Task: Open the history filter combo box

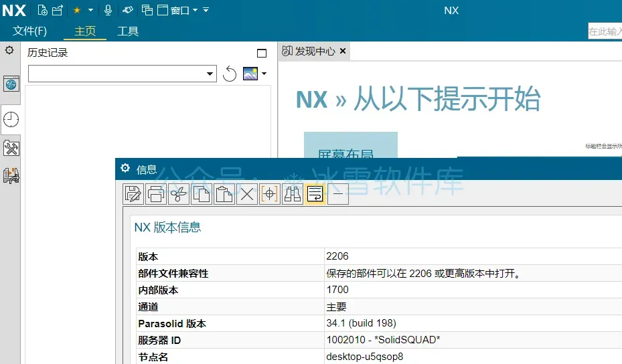Action: (x=122, y=74)
